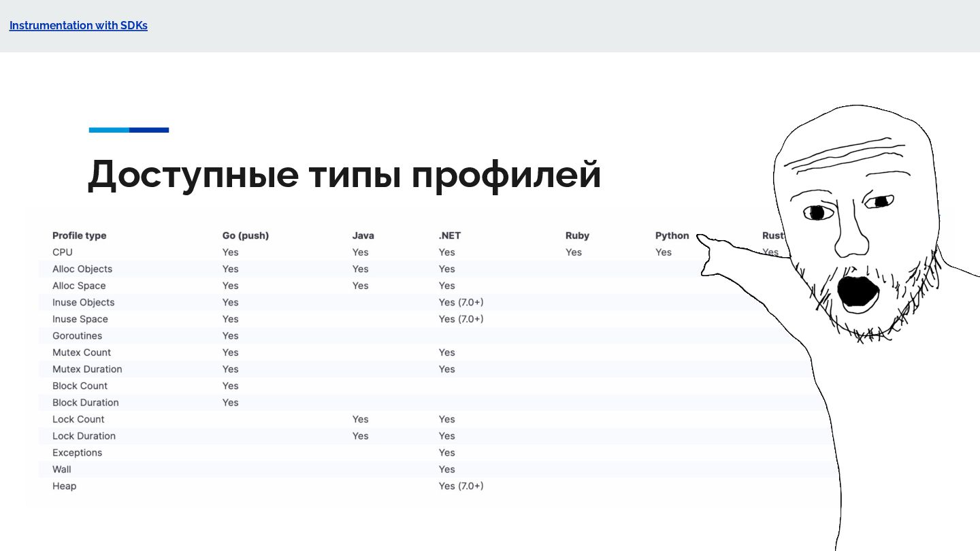Click the 'Inuse Objects' row label

point(84,302)
